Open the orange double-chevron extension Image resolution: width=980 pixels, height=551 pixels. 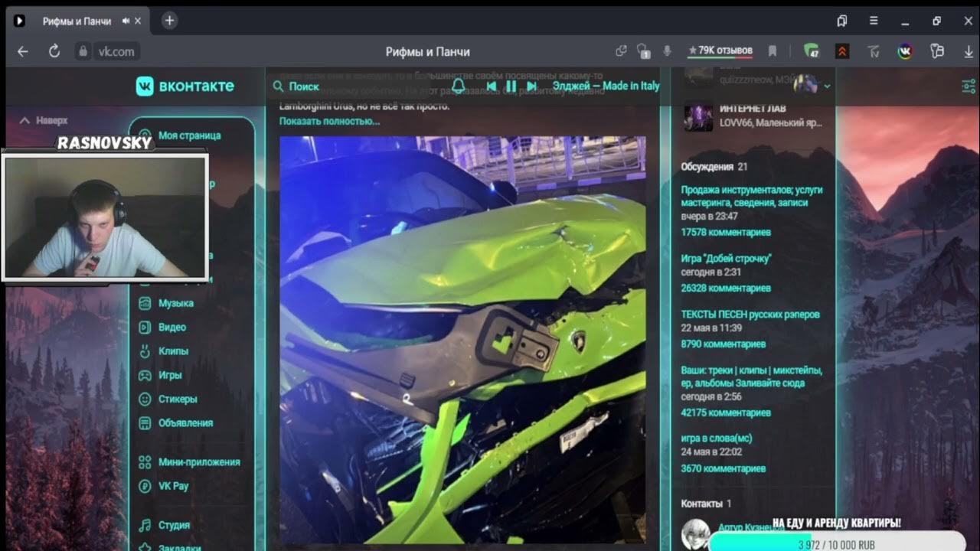842,51
